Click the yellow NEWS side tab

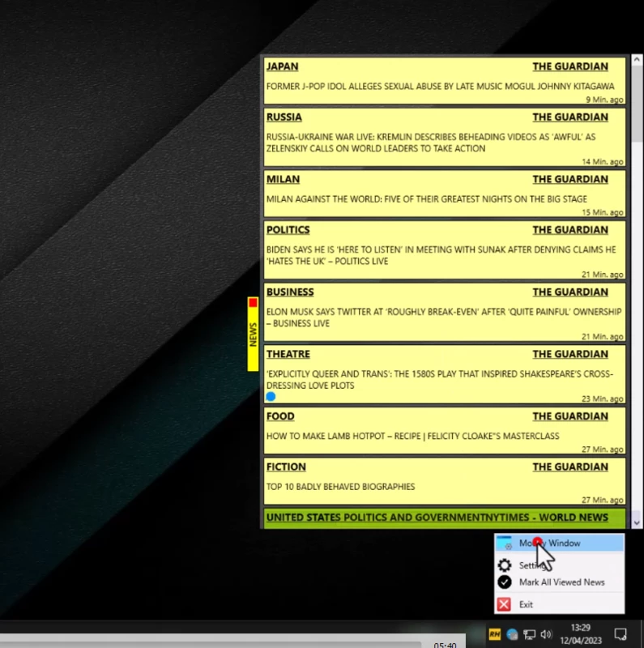point(253,334)
